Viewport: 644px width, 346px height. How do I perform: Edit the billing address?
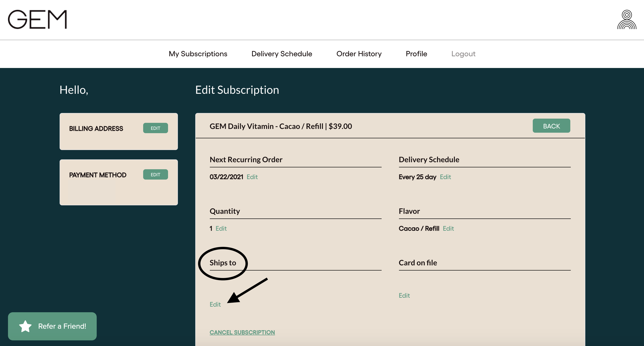point(155,128)
